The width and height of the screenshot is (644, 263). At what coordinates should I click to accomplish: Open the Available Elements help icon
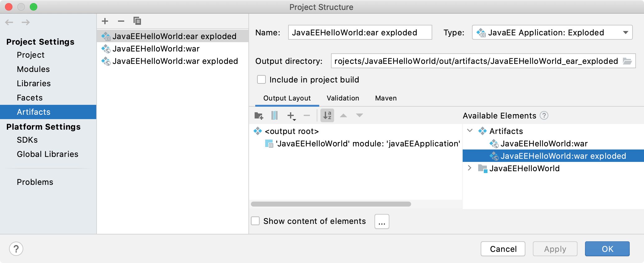544,116
